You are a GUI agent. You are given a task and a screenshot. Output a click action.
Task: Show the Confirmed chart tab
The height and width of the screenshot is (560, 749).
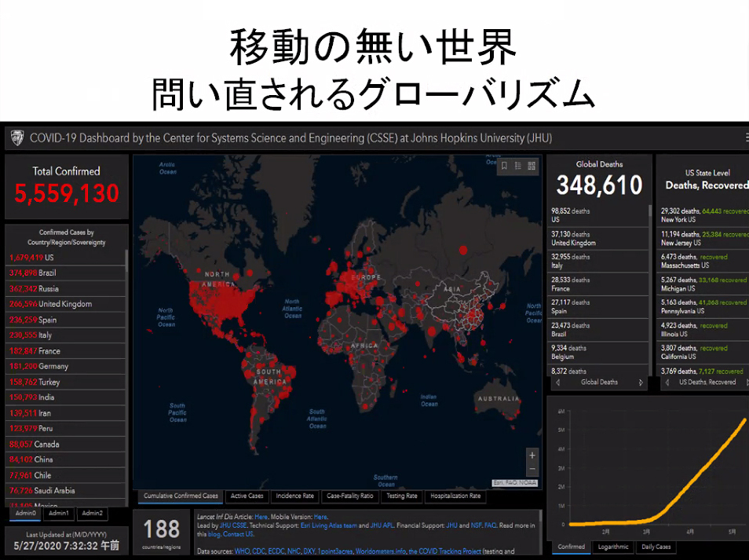point(572,547)
